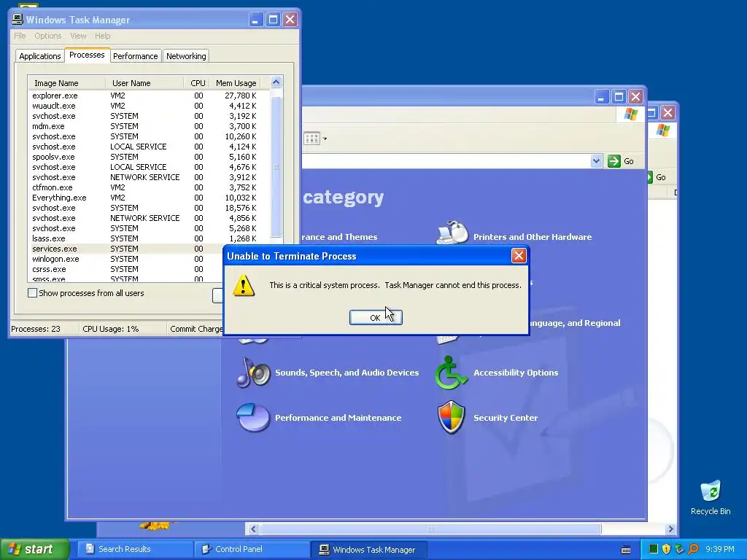Click the process list vertical scrollbar thumb

276,167
